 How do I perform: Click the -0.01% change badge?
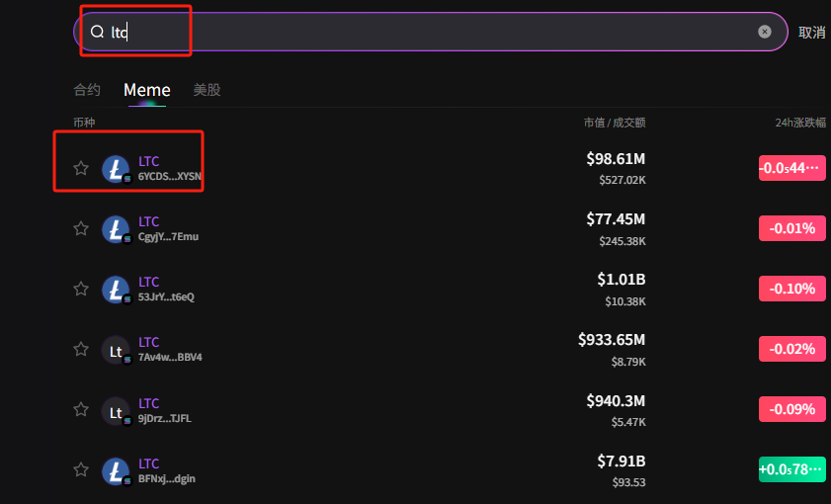coord(791,228)
